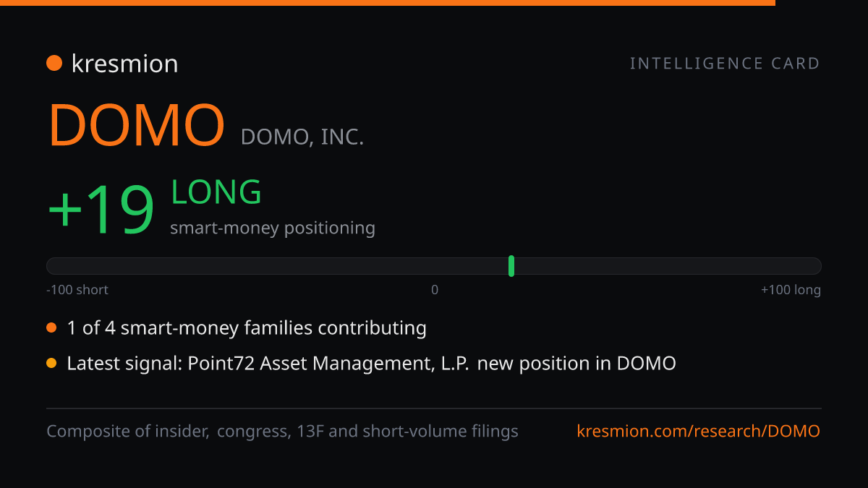The height and width of the screenshot is (488, 868).
Task: Click the DOMO, INC. company name
Action: [302, 137]
